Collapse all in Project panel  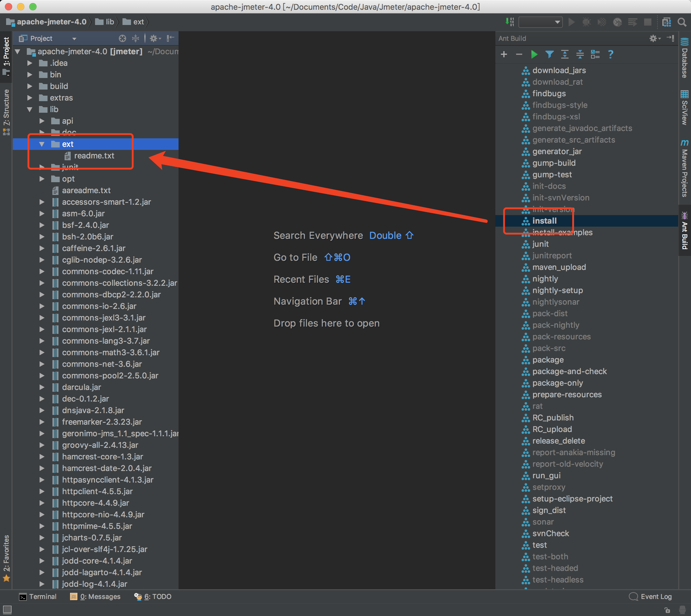pos(135,38)
